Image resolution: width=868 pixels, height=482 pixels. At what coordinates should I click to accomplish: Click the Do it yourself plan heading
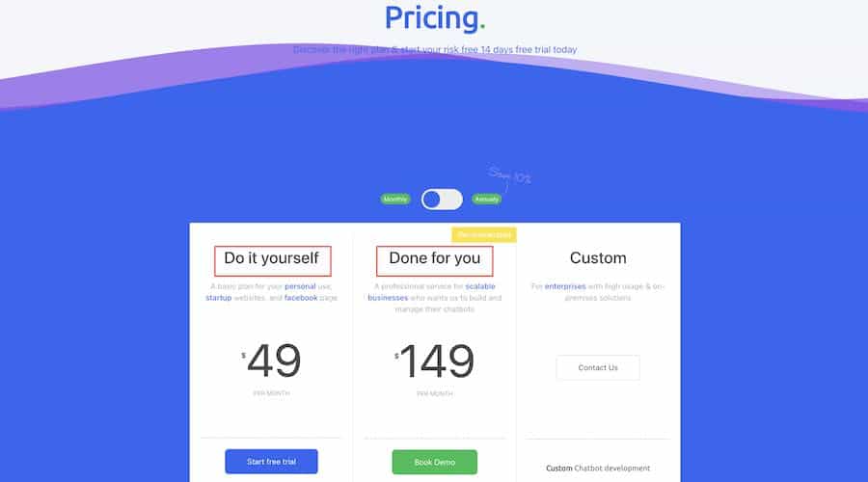point(271,258)
